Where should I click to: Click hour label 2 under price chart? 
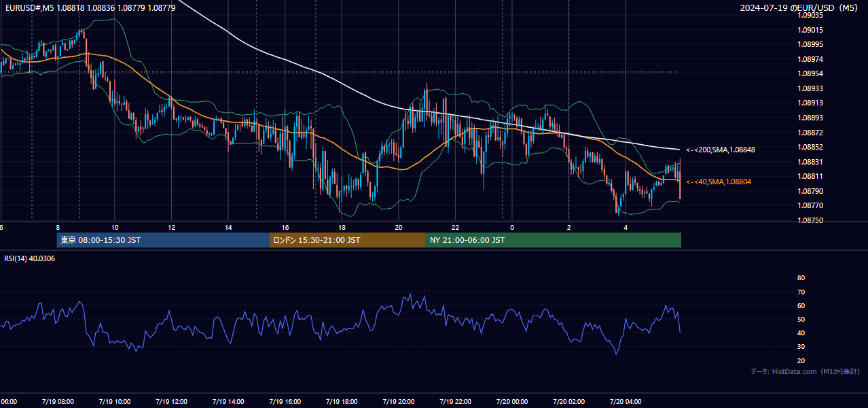pos(569,227)
